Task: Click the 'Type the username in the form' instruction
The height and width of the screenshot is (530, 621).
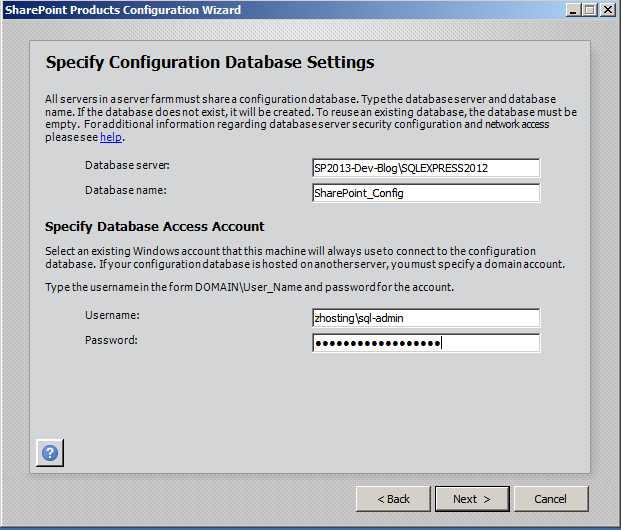Action: coord(250,287)
